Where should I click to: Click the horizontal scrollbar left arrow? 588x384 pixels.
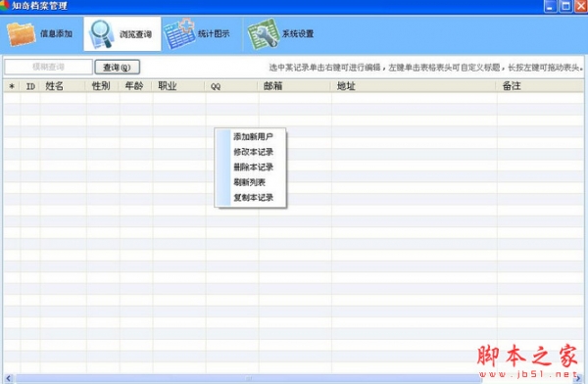9,378
